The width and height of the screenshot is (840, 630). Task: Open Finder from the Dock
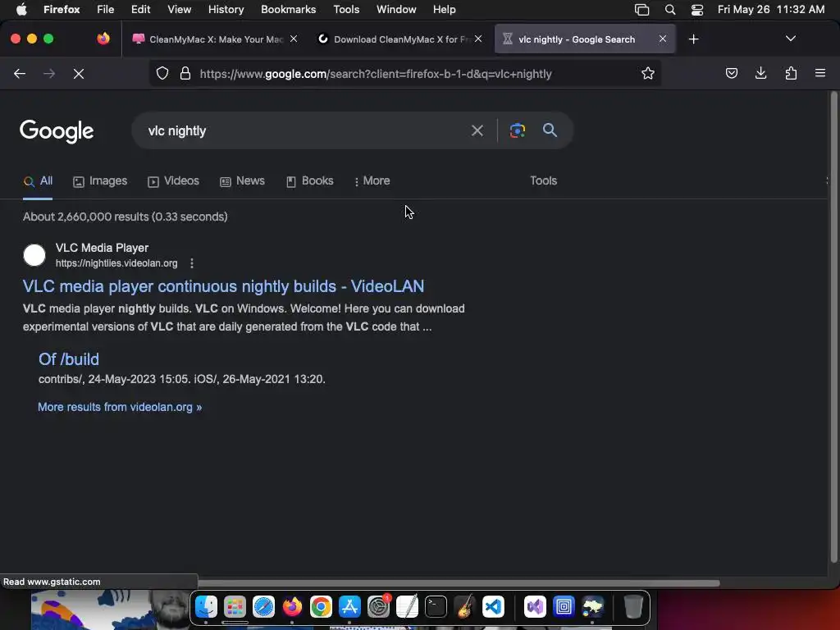(x=206, y=606)
